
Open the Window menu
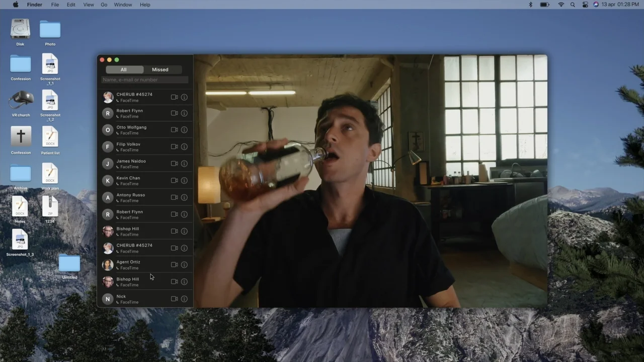[x=123, y=5]
